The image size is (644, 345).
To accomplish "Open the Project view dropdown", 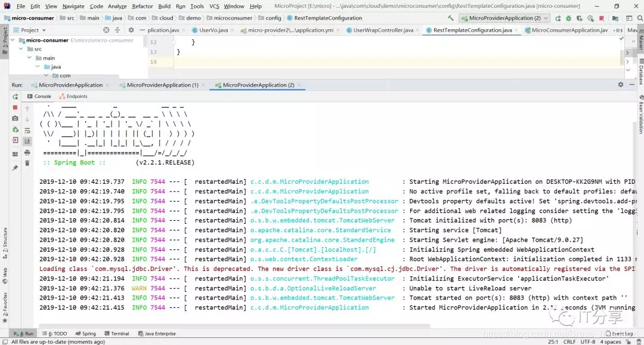I will [30, 30].
